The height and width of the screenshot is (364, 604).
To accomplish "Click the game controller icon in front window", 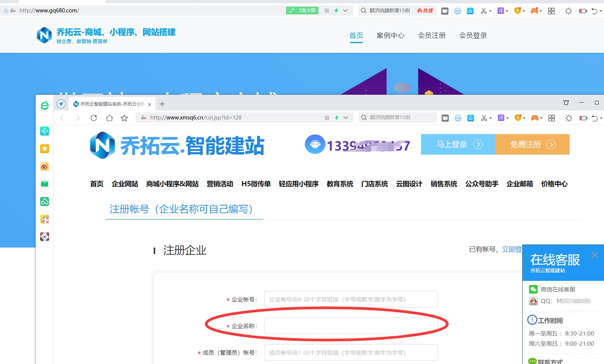I will click(535, 118).
